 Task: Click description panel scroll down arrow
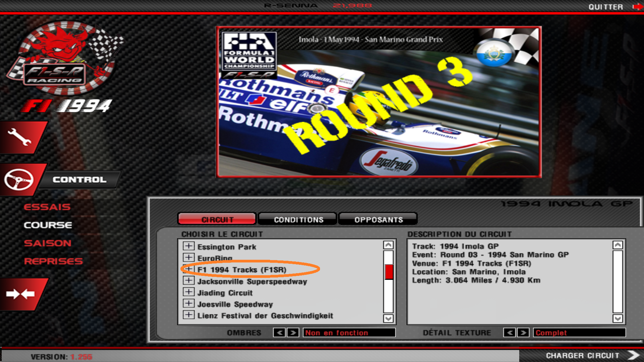coord(618,318)
